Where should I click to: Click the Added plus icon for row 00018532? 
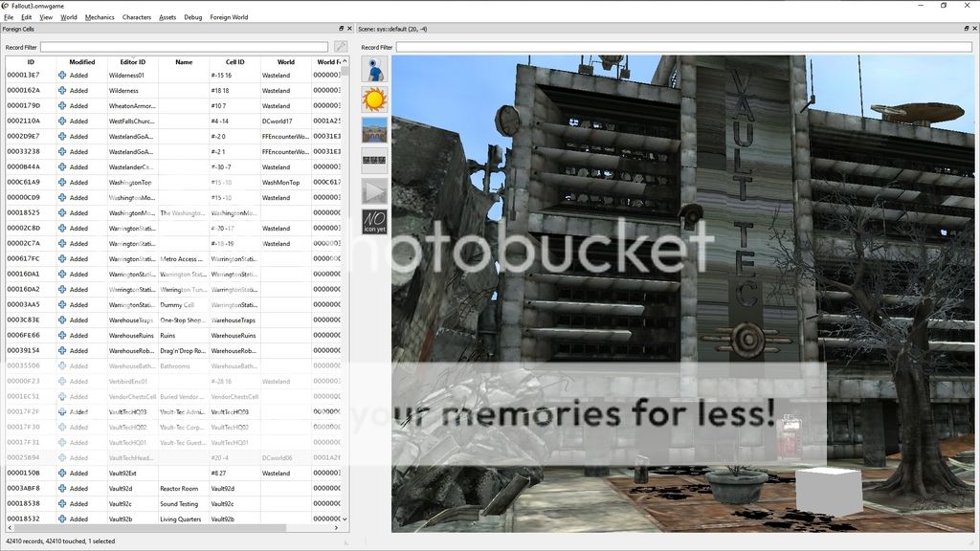click(x=62, y=519)
